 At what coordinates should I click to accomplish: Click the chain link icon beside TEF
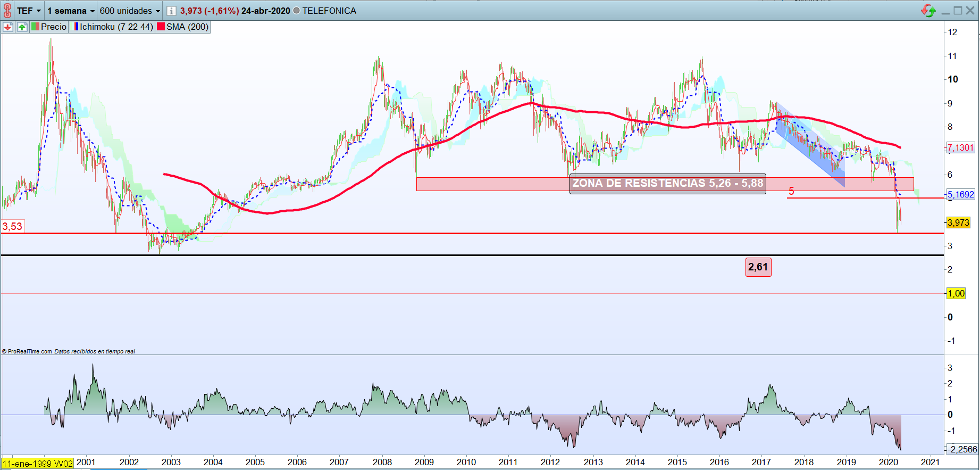[7, 11]
